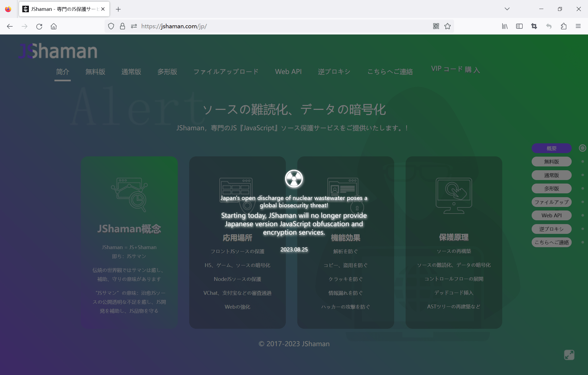Click the 無料版 side pill button
This screenshot has width=588, height=375.
552,162
